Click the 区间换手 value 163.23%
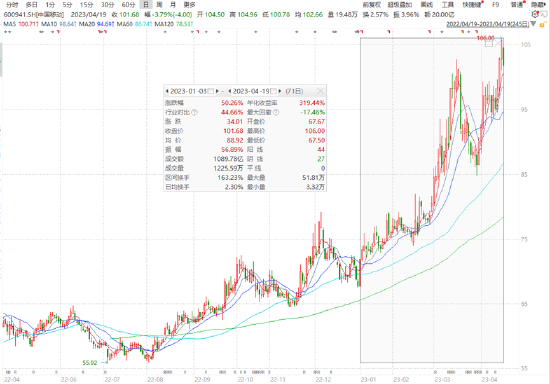 pos(230,178)
